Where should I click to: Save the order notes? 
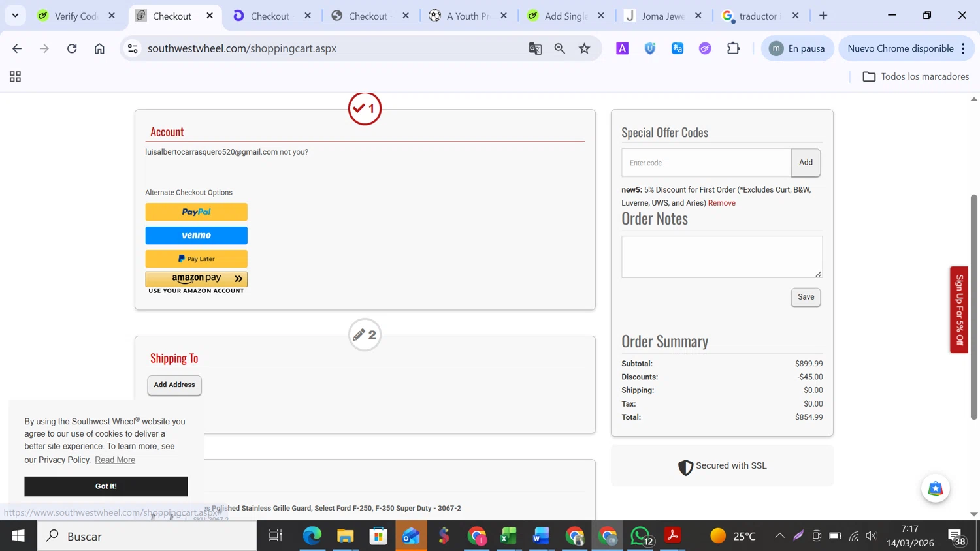[806, 297]
